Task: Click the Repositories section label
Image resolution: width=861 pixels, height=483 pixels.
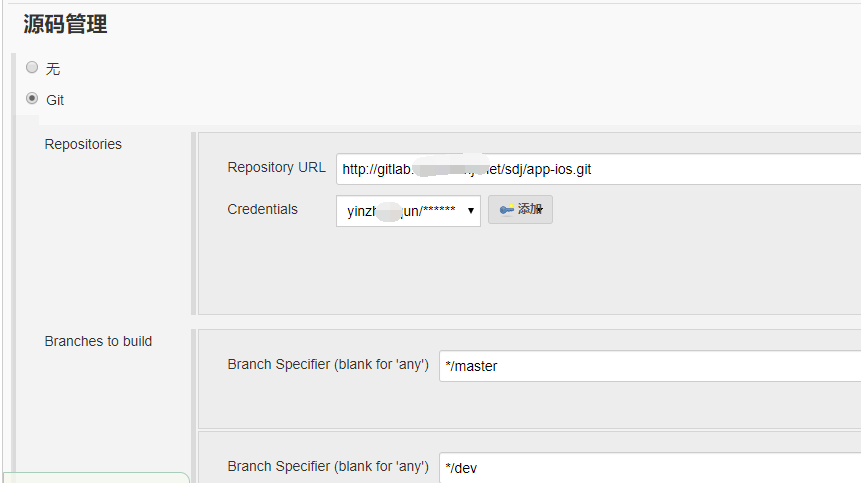Action: (83, 144)
